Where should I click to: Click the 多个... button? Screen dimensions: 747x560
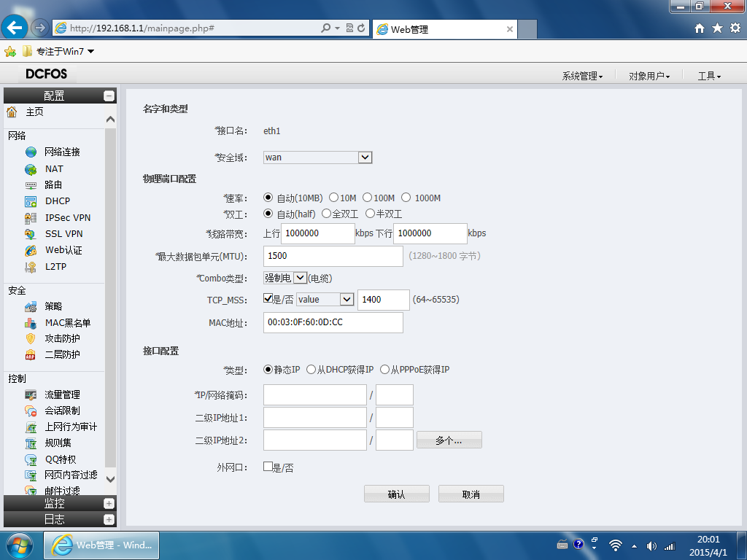click(449, 440)
